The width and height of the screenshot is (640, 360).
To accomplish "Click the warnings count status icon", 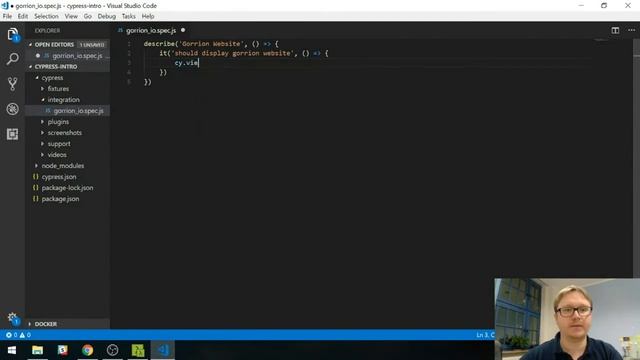I will pyautogui.click(x=25, y=335).
